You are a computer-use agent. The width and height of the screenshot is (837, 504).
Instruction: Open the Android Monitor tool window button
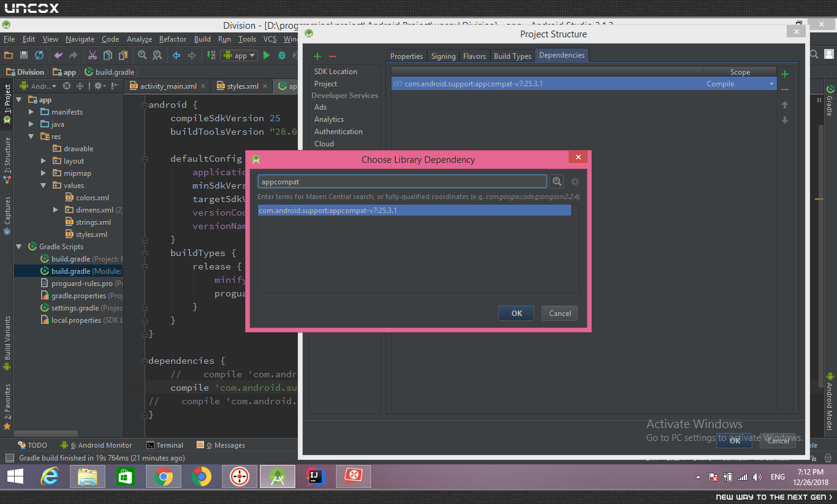(96, 445)
